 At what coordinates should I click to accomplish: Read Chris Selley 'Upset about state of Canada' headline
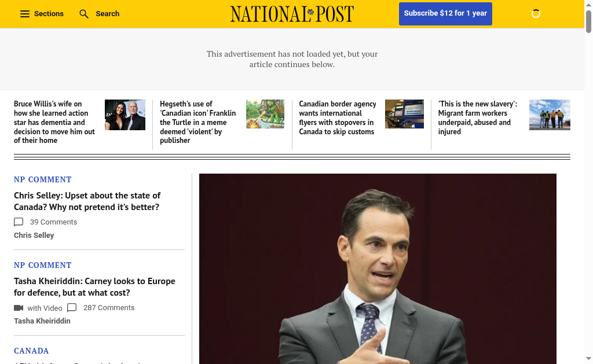[87, 201]
